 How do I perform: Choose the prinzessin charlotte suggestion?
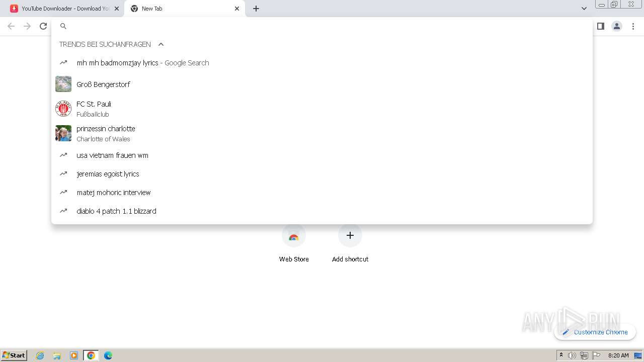point(322,133)
